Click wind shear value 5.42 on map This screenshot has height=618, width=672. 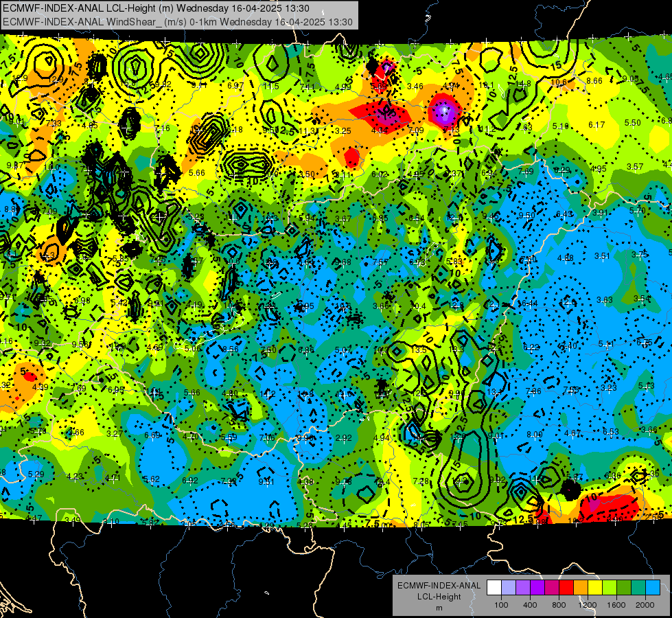tap(119, 302)
